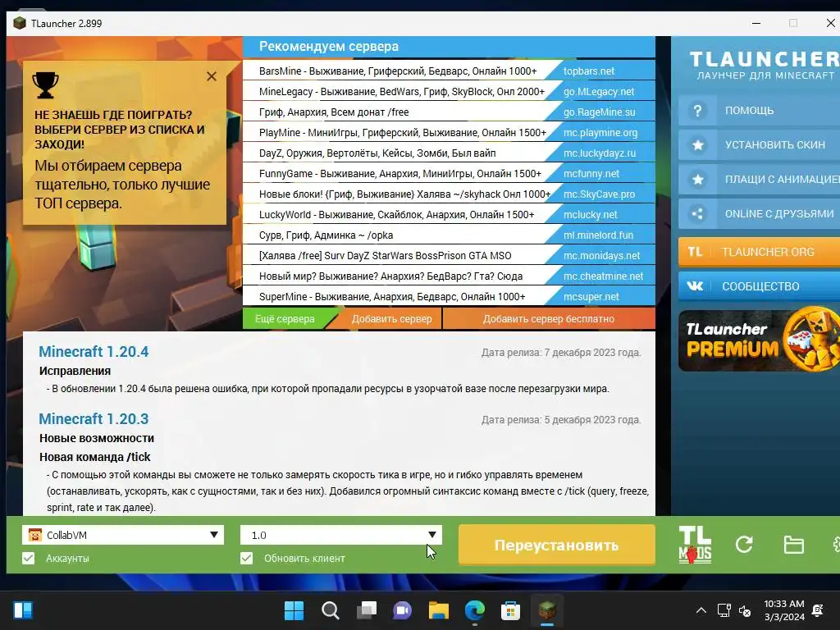Select the LuckyWorld server row
840x630 pixels.
pyautogui.click(x=449, y=215)
